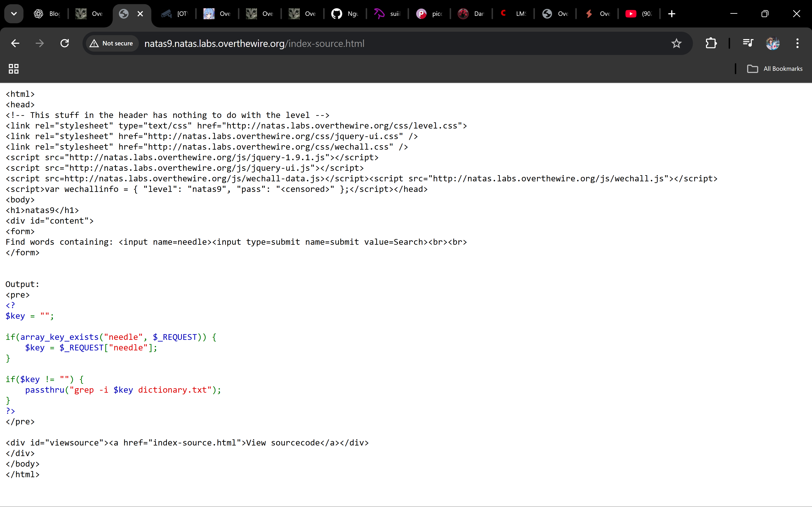Open a new tab with plus button
This screenshot has height=507, width=812.
(671, 14)
